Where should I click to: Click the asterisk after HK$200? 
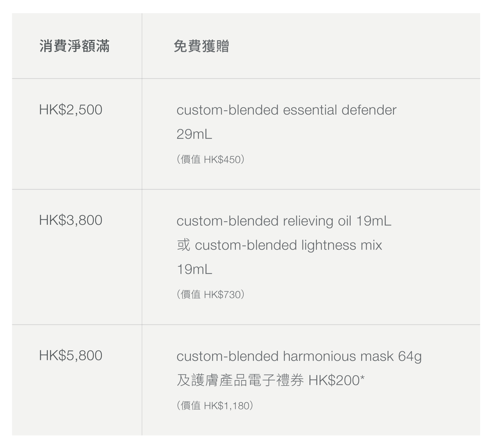362,378
